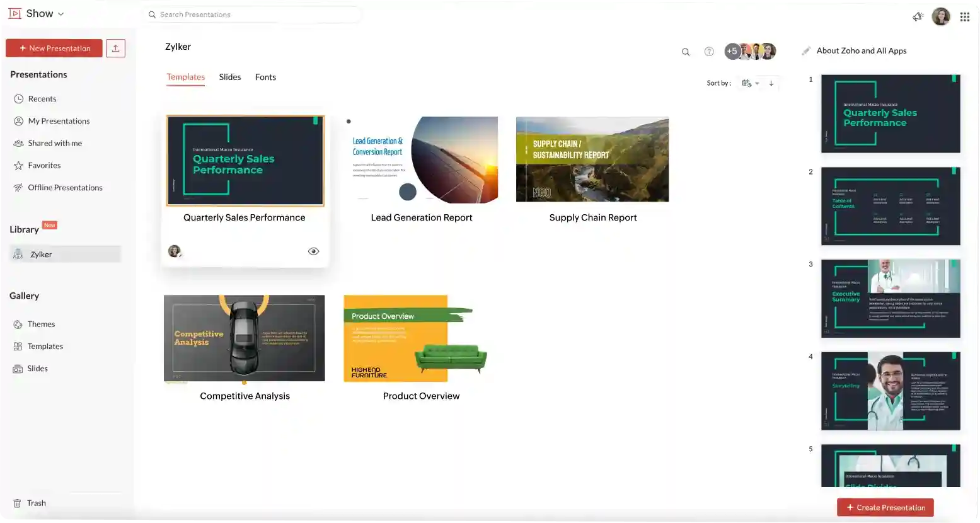The height and width of the screenshot is (523, 980).
Task: Click the upload presentation icon
Action: coord(115,49)
